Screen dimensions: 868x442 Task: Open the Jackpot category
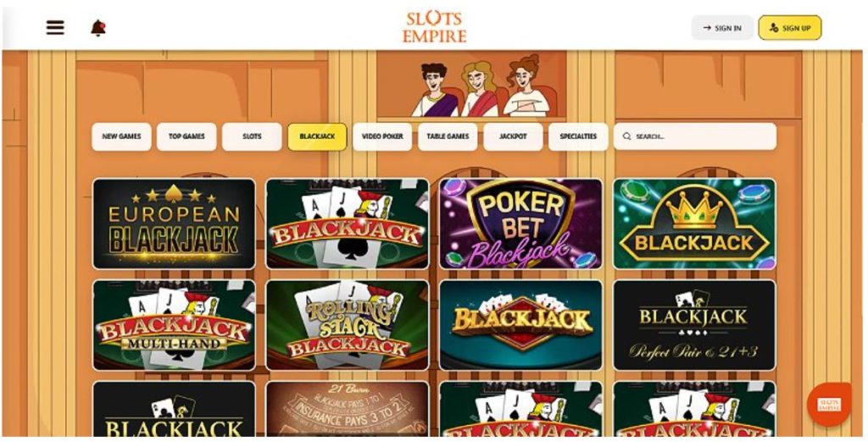pos(513,136)
